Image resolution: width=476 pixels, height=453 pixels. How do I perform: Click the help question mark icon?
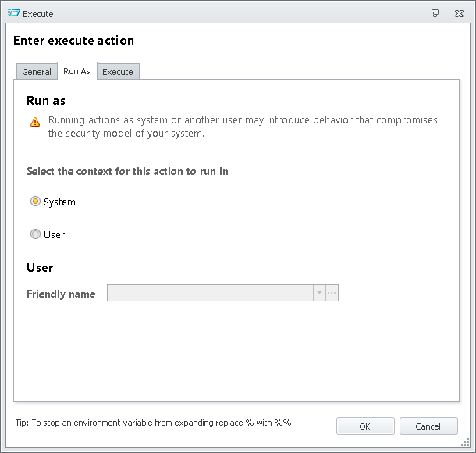[435, 13]
